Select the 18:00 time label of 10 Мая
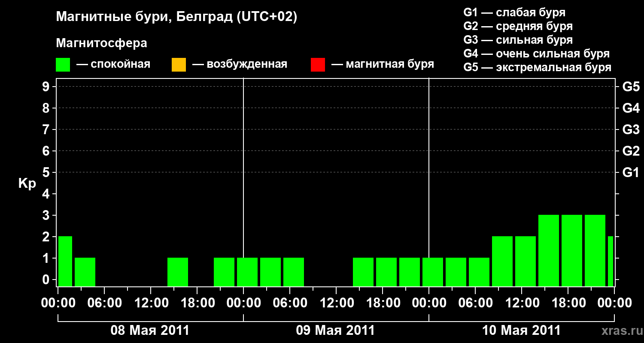 pyautogui.click(x=568, y=303)
